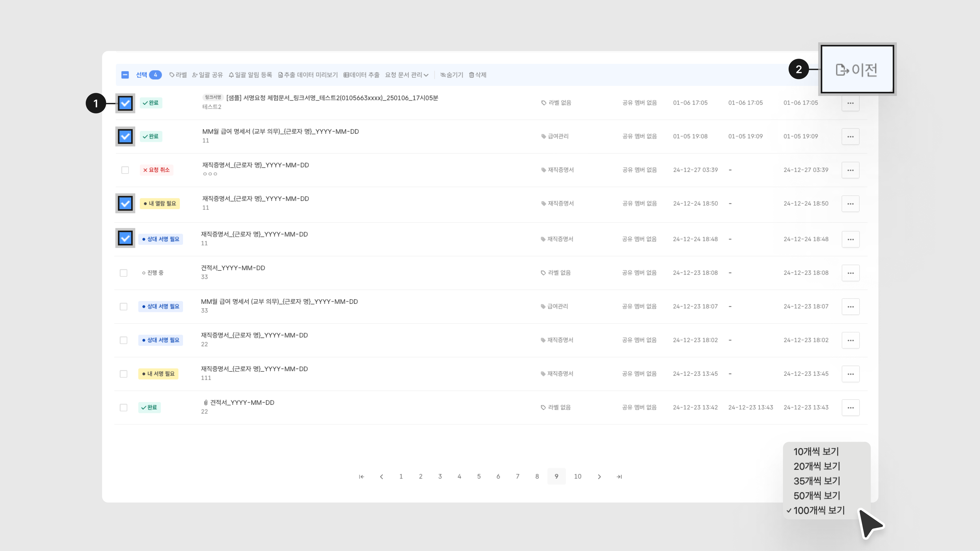
Task: Expand the 요청 문서 관리 dropdown
Action: [x=407, y=75]
